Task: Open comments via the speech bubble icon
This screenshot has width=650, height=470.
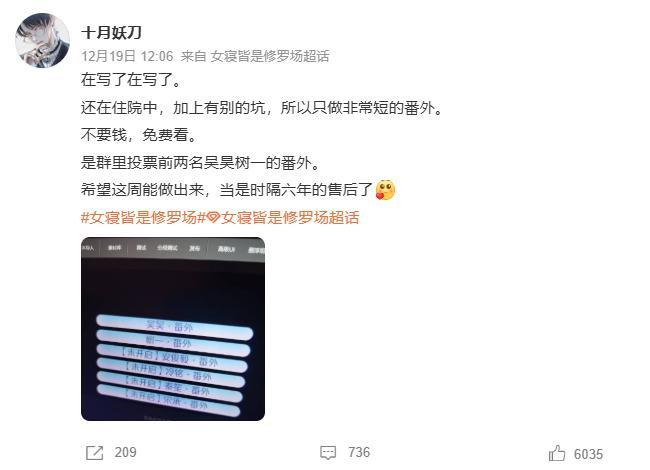Action: (x=328, y=453)
